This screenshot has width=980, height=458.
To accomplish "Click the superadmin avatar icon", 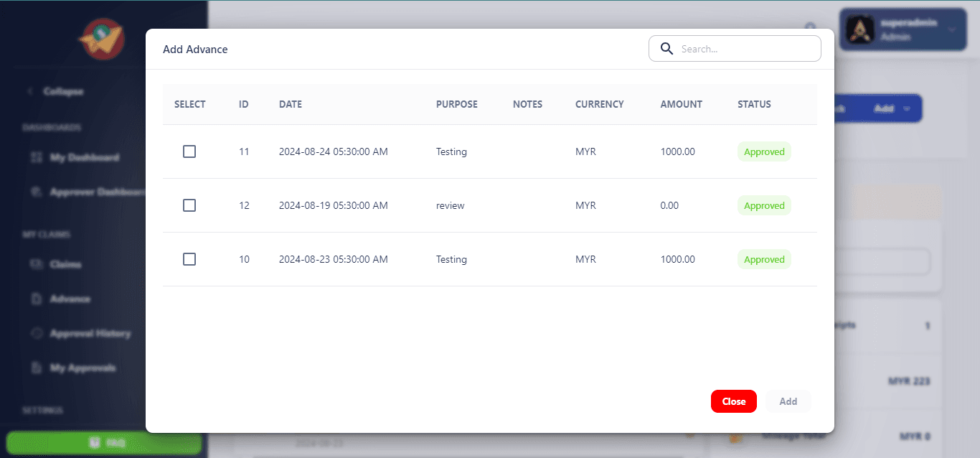I will click(859, 29).
